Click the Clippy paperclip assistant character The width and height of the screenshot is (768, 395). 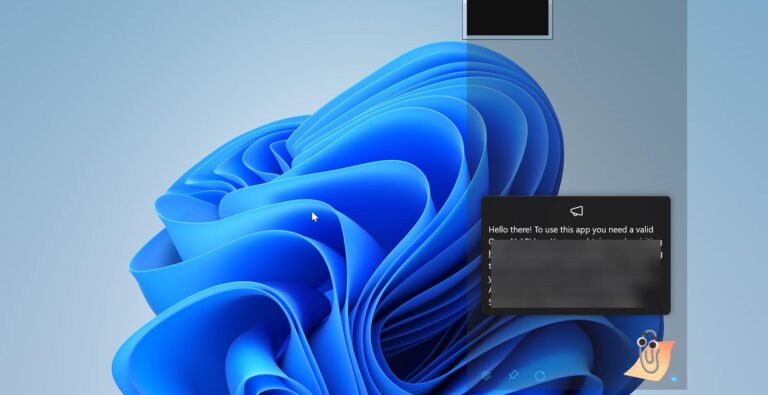pyautogui.click(x=649, y=354)
